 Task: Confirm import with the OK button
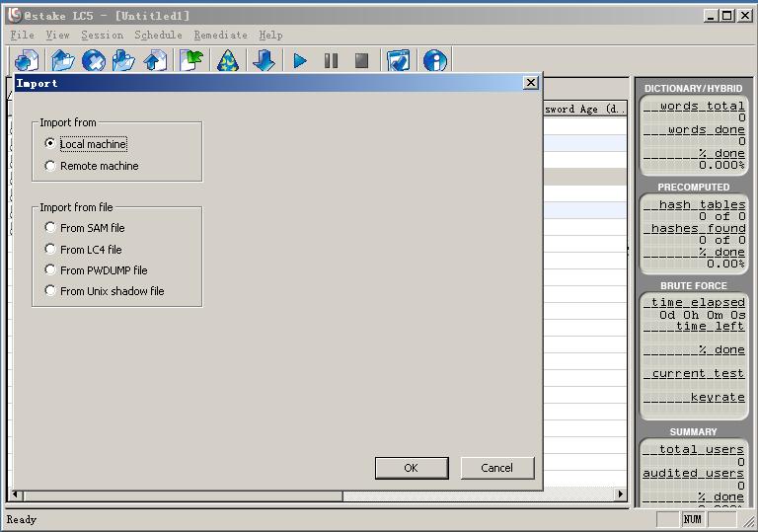pyautogui.click(x=412, y=468)
